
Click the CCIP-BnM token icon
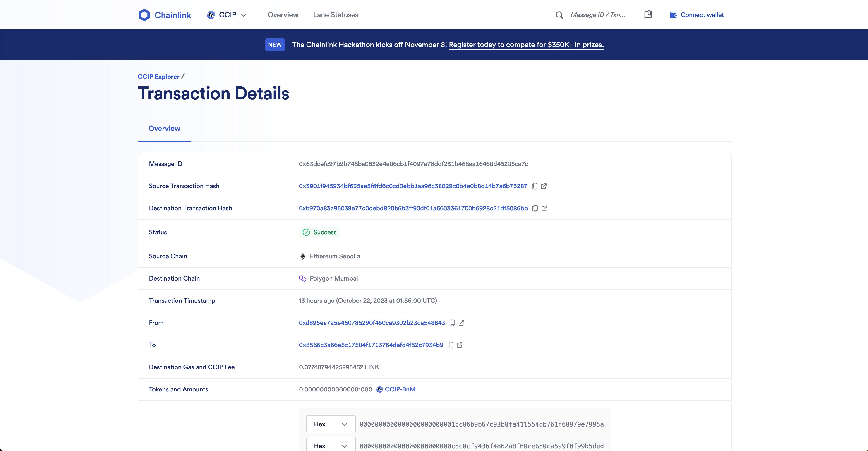click(x=379, y=389)
